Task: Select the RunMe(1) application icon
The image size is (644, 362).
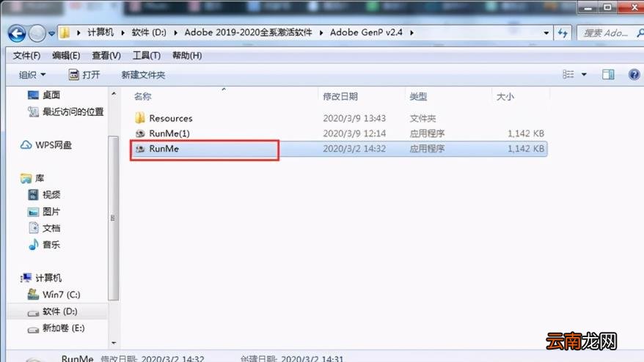Action: pos(140,133)
